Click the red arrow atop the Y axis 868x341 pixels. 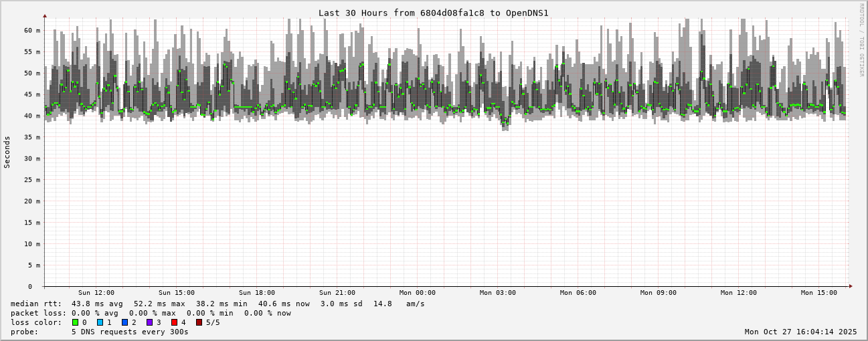tap(45, 15)
